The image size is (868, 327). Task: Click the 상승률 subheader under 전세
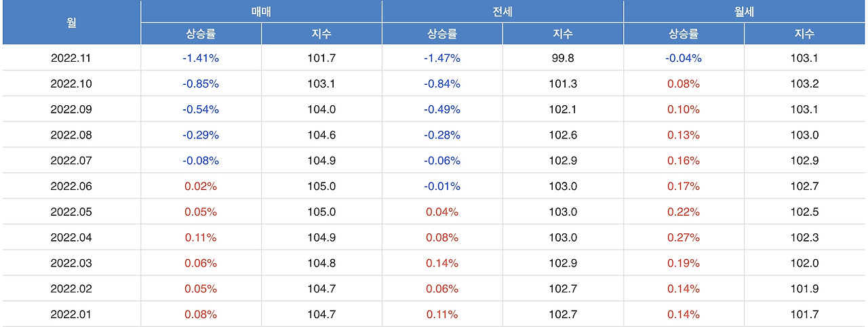[x=442, y=34]
